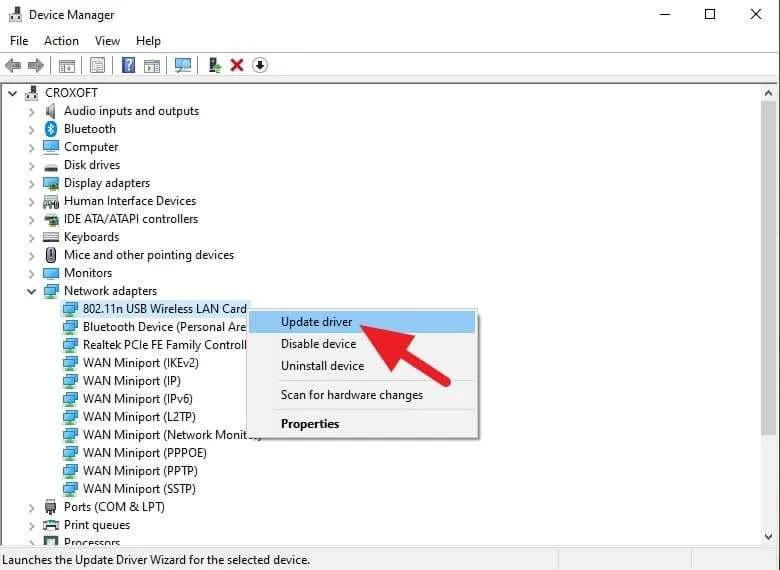Click the CROXOFT root computer icon

[x=32, y=93]
